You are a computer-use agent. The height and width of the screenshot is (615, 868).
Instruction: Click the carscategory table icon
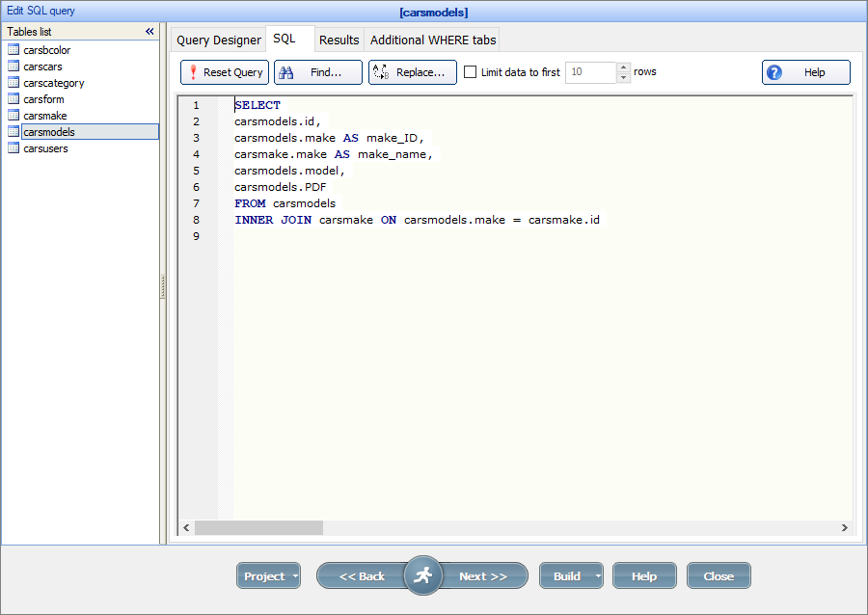(14, 82)
